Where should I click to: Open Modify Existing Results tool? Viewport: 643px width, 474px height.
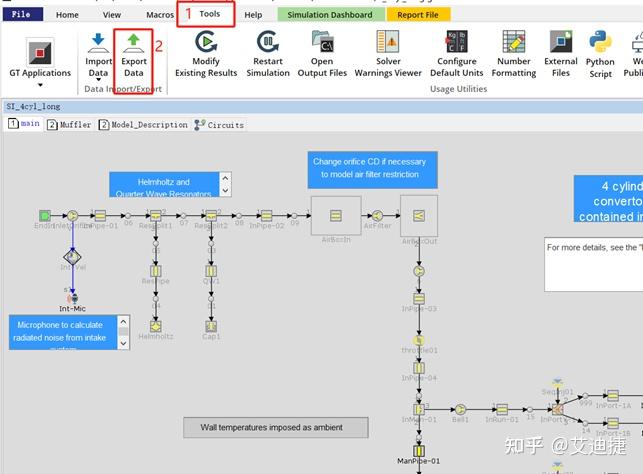(x=206, y=42)
